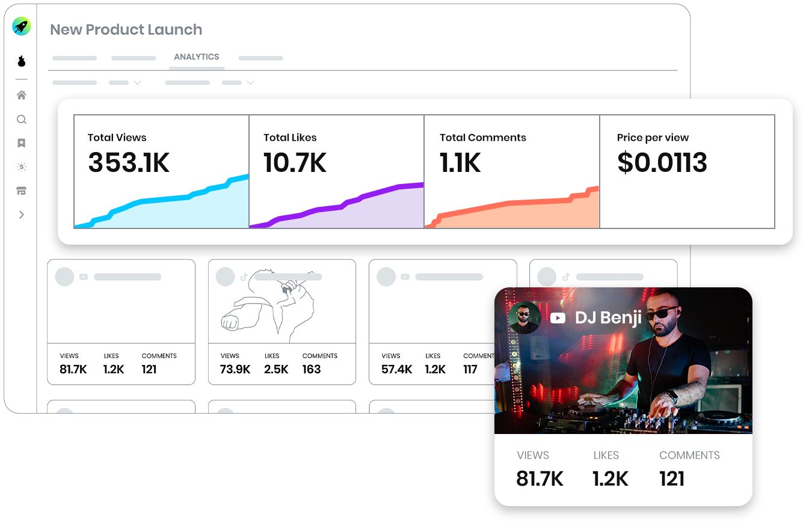Open the Total Likes chart card

click(x=336, y=172)
